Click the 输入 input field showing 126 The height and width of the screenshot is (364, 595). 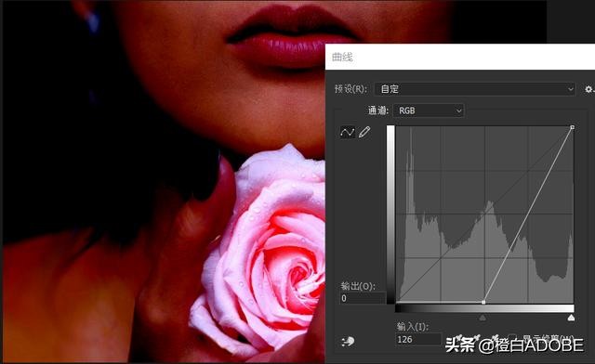click(418, 339)
